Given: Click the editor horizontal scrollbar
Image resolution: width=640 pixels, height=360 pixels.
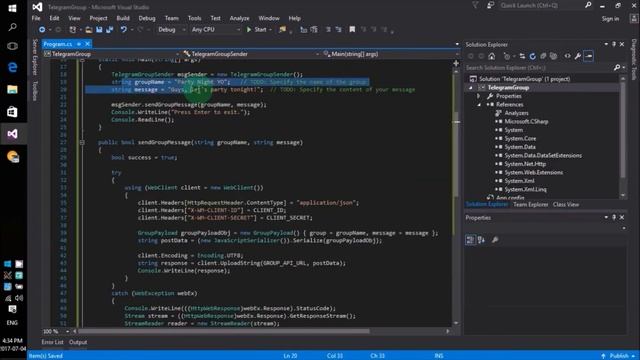Looking at the screenshot, I should click(x=261, y=331).
